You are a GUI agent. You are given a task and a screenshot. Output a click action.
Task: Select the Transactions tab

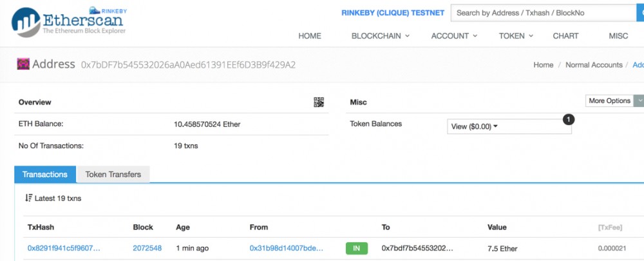(45, 174)
